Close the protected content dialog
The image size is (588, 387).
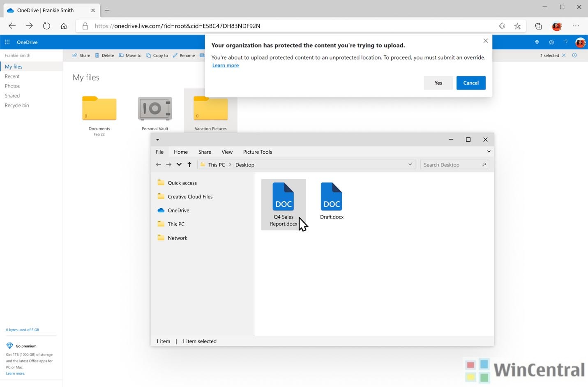click(x=486, y=41)
